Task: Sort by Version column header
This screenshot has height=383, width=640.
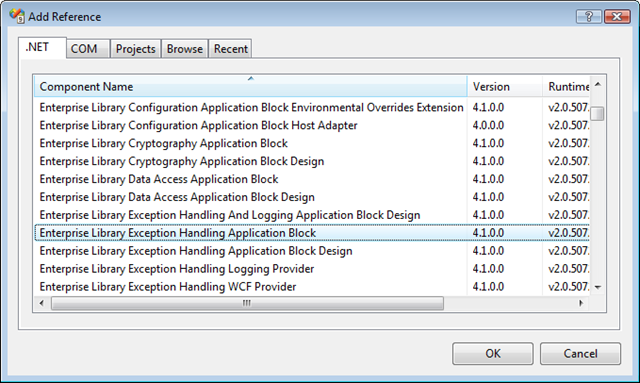Action: (505, 86)
